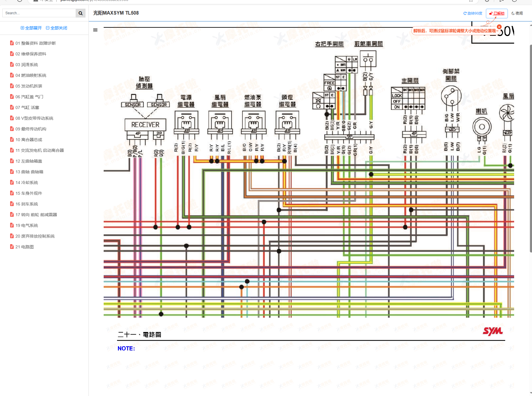Open chapter 17 转向 前轮 前减震器
Image resolution: width=532 pixels, height=396 pixels.
click(x=36, y=215)
